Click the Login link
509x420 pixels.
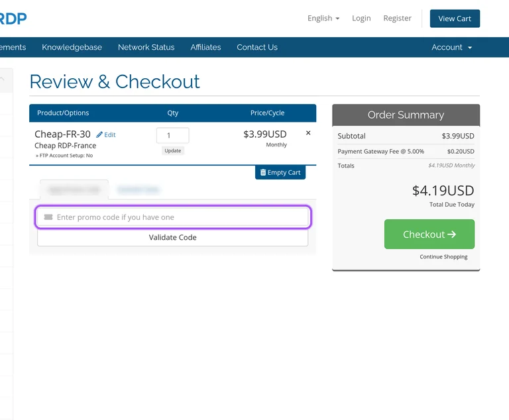click(361, 18)
